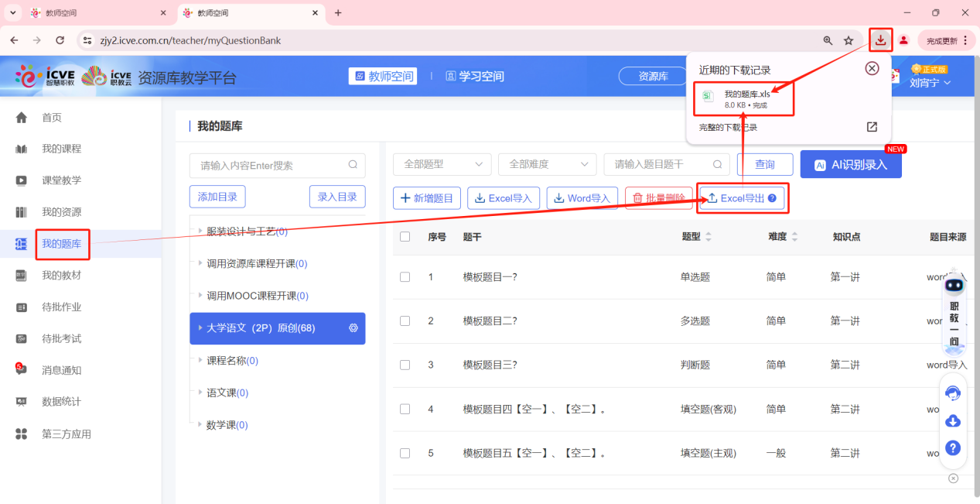Click the gear icon on 大学语文 directory
Viewport: 980px width, 504px height.
point(353,328)
